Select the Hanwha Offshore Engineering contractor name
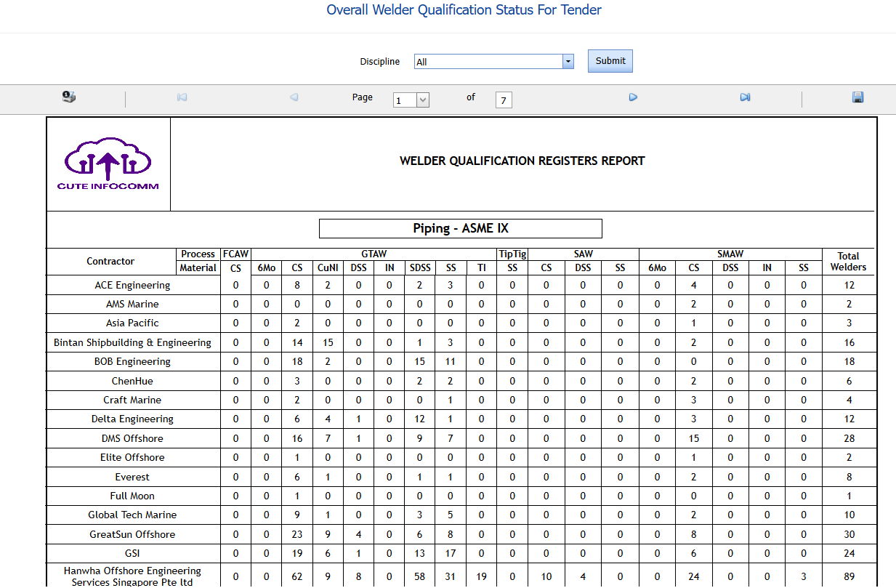This screenshot has width=896, height=588. 132,576
